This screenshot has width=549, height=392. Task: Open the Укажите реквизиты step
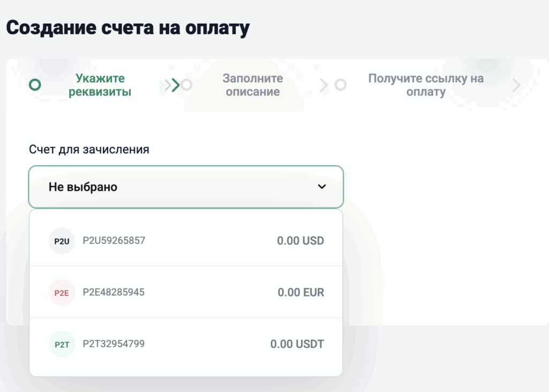point(100,85)
